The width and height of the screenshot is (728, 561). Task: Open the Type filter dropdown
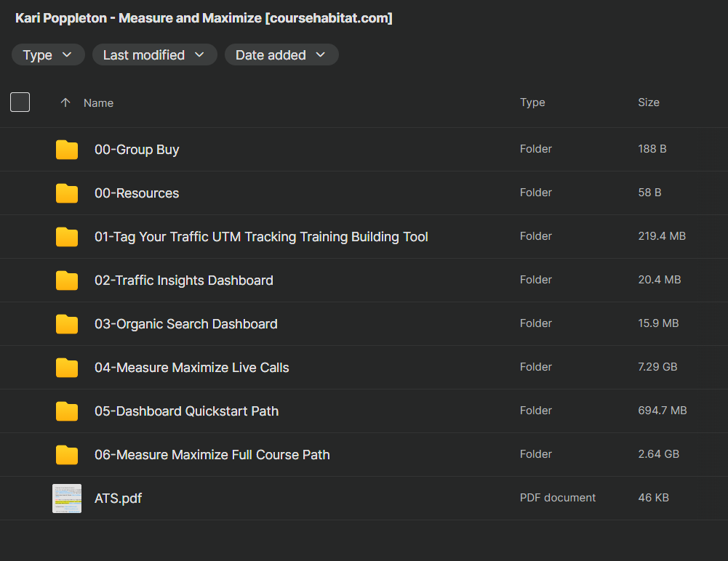pos(48,55)
